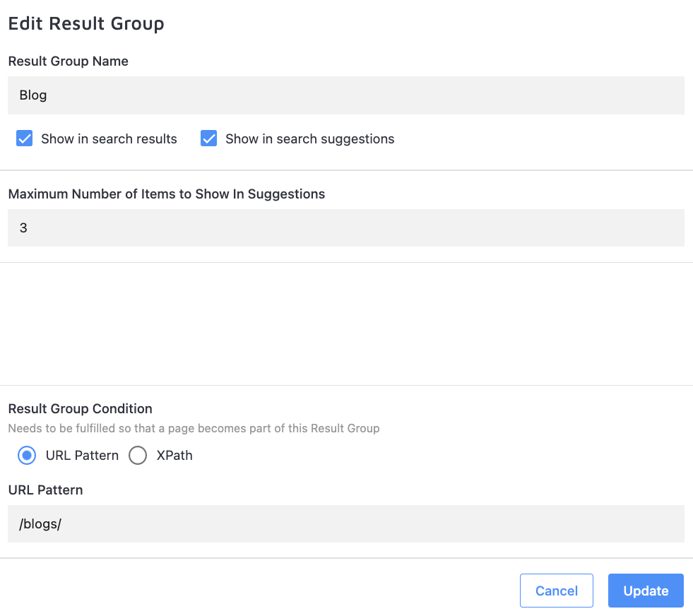This screenshot has height=616, width=693.
Task: Click the empty section above Result Group Condition
Action: point(345,324)
